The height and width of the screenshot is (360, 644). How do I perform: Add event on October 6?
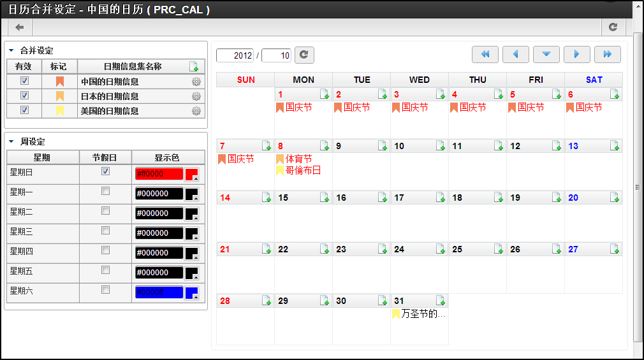coord(615,94)
